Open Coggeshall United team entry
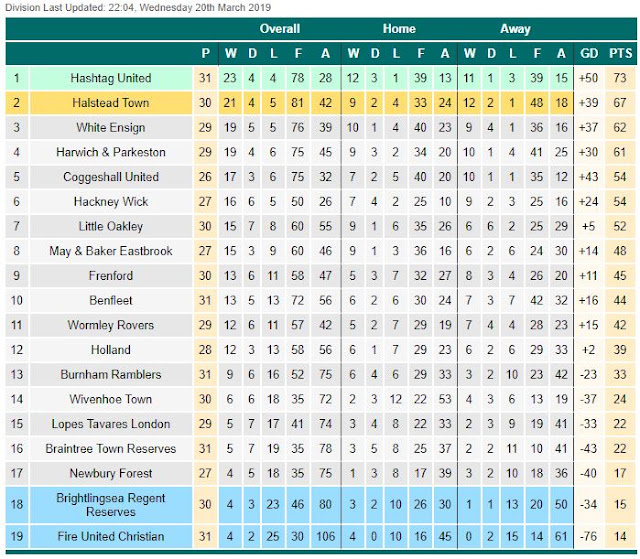The image size is (640, 559). point(111,177)
